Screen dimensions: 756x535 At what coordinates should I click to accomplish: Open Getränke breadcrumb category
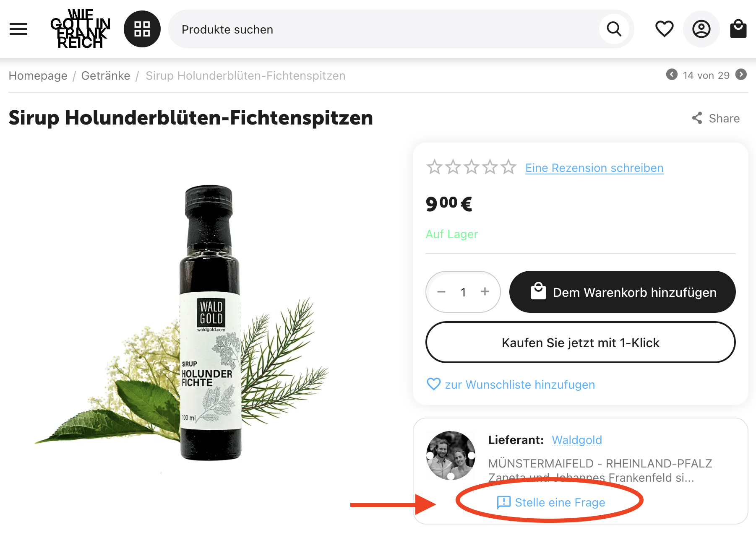click(x=106, y=75)
